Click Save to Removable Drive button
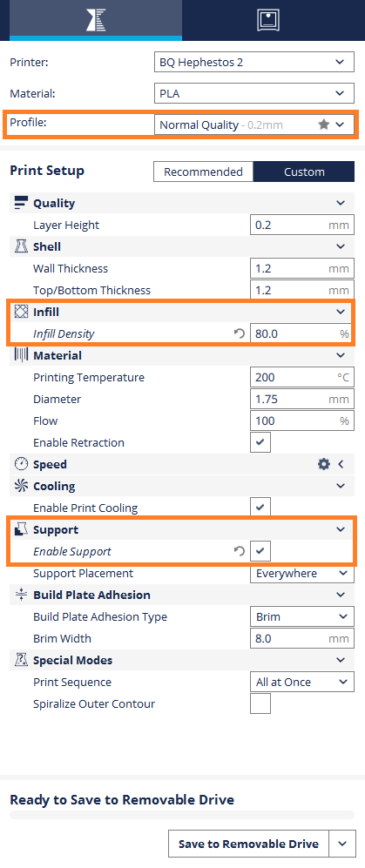The image size is (365, 868). click(248, 844)
